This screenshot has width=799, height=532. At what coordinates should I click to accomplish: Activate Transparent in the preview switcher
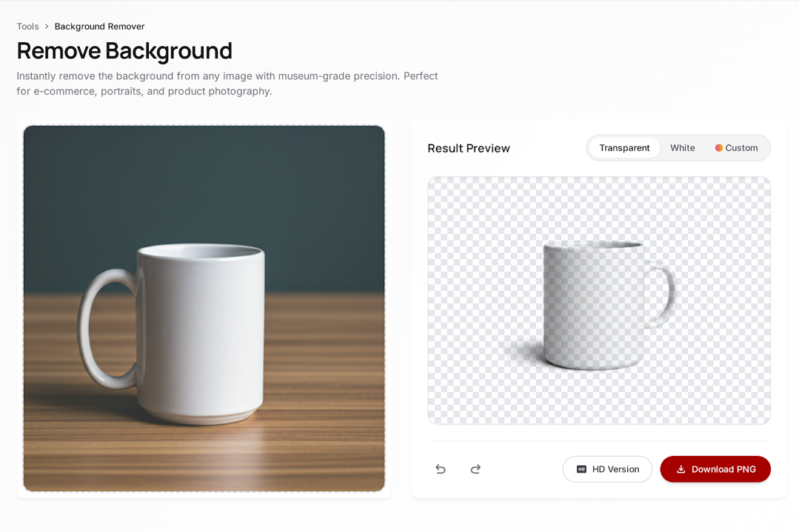tap(624, 147)
